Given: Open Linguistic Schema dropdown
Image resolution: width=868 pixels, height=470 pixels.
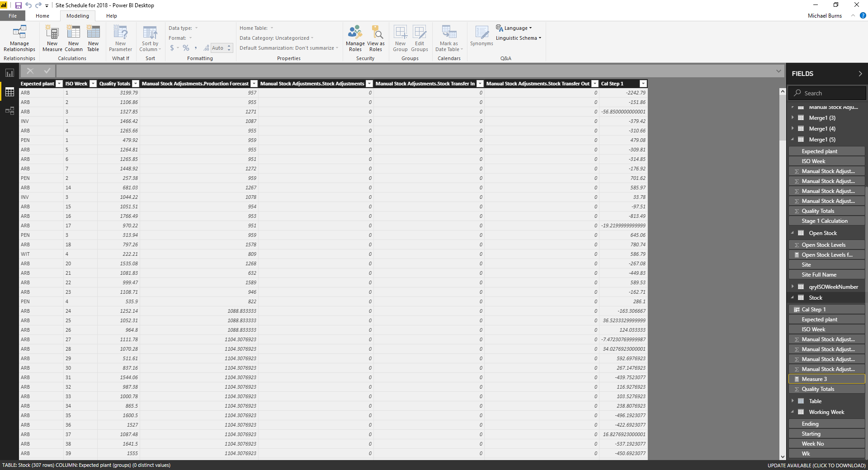Looking at the screenshot, I should pos(519,38).
